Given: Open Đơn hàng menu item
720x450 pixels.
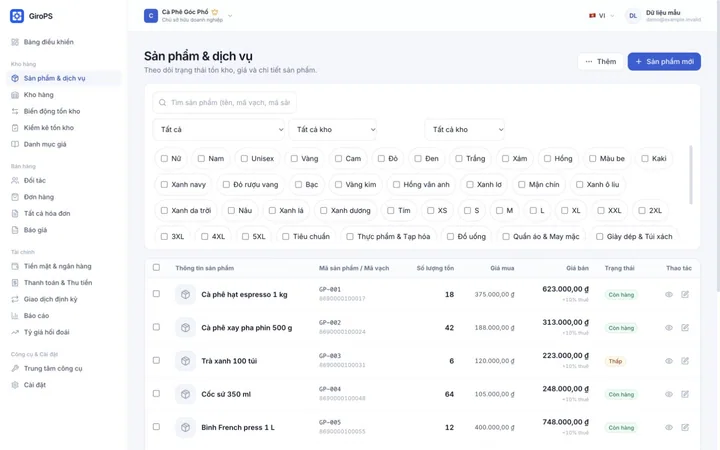Looking at the screenshot, I should [x=63, y=197].
